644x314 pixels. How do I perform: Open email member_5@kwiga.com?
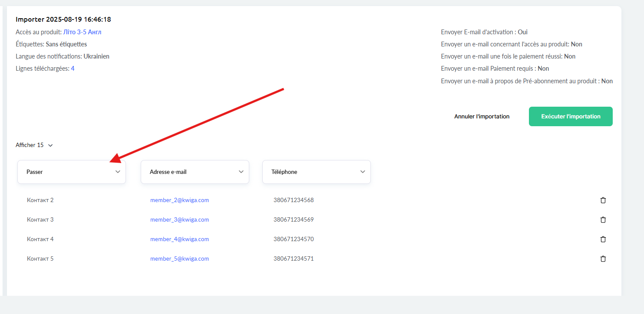tap(179, 259)
